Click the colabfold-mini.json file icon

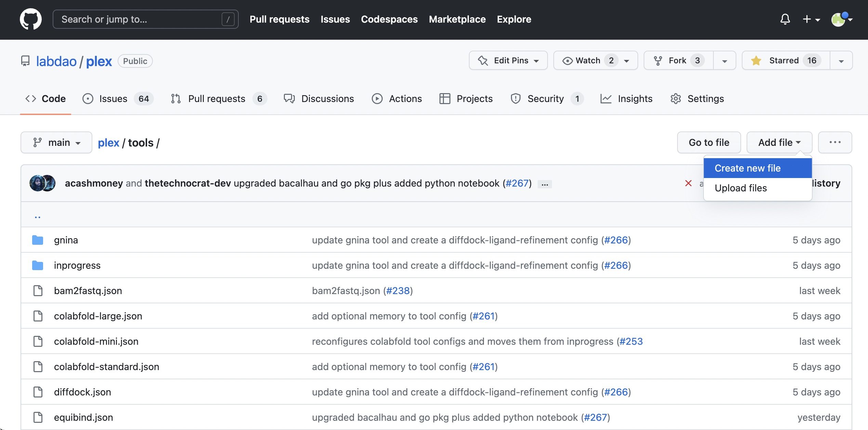click(x=38, y=341)
